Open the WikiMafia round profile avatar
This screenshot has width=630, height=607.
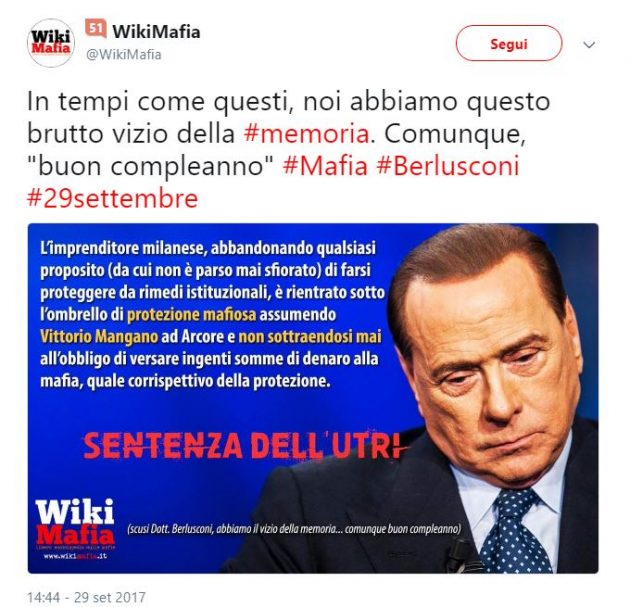click(51, 43)
